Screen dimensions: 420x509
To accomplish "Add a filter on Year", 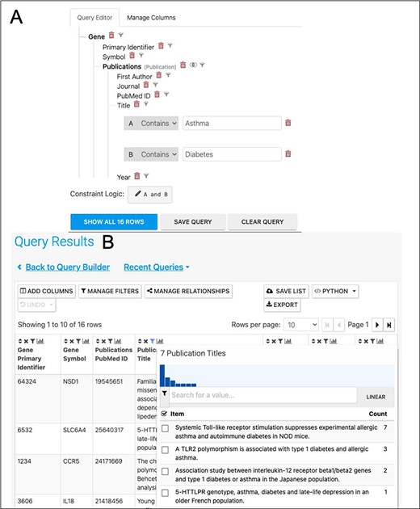I will [x=146, y=176].
